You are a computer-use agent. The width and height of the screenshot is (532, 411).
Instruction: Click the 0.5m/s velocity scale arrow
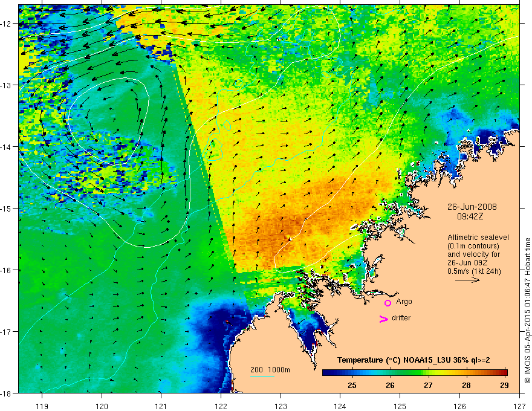467,280
